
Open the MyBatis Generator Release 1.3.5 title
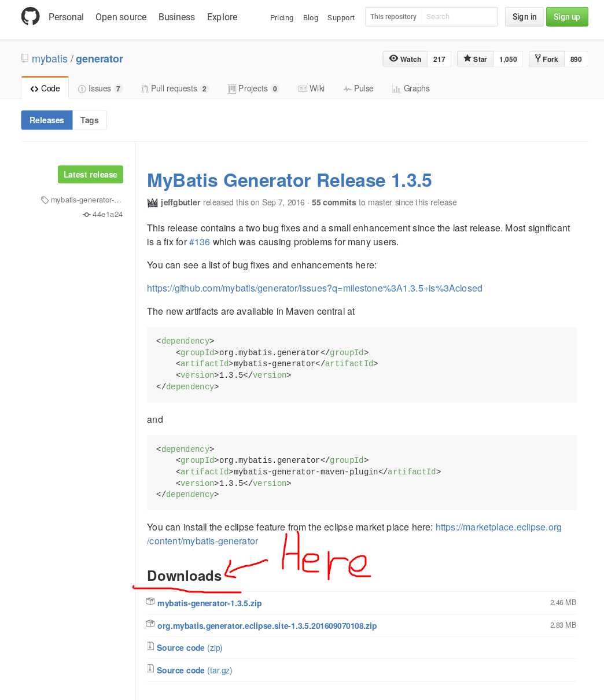pyautogui.click(x=289, y=180)
